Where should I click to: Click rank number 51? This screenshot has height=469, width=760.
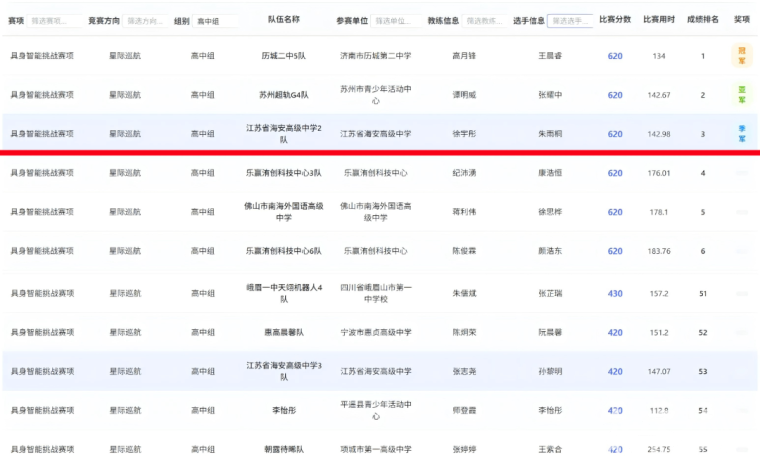coord(703,293)
